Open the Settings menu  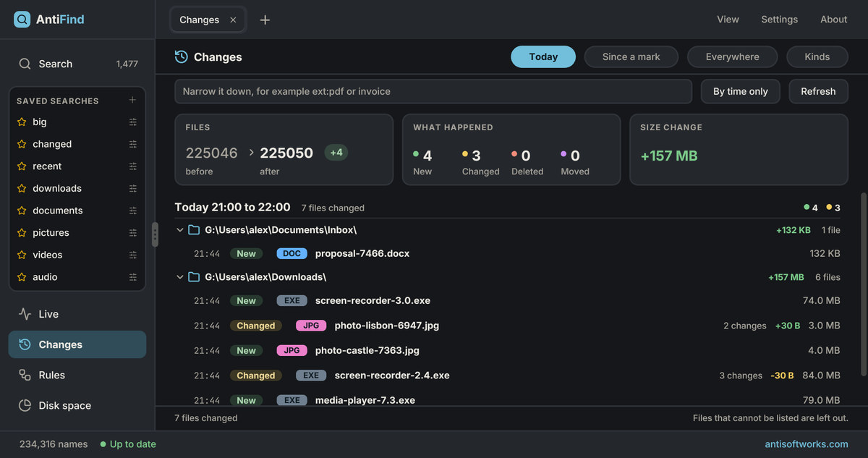coord(779,20)
